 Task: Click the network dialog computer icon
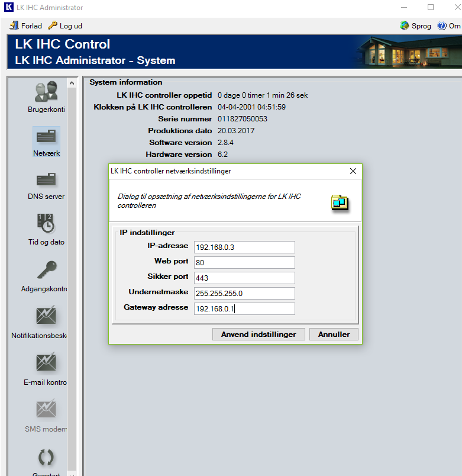pyautogui.click(x=339, y=202)
